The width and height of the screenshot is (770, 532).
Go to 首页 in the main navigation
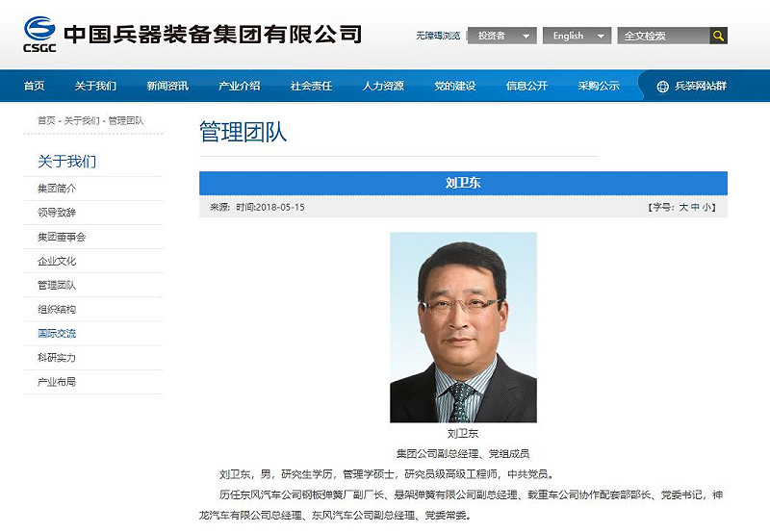click(x=34, y=86)
